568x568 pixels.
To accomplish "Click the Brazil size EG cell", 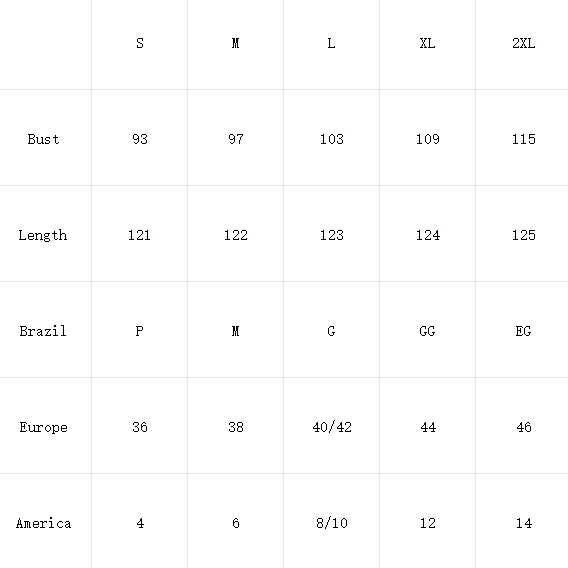I will pyautogui.click(x=522, y=331).
